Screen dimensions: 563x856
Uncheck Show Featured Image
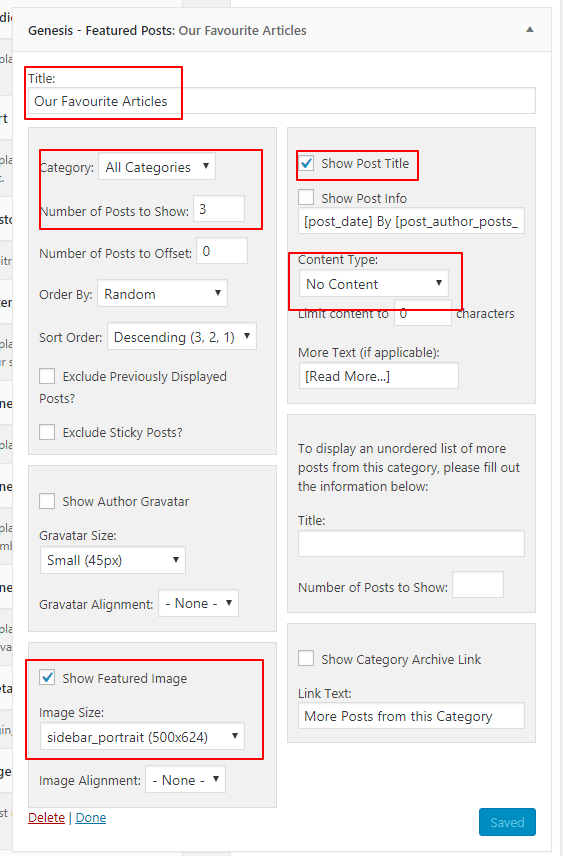point(47,677)
